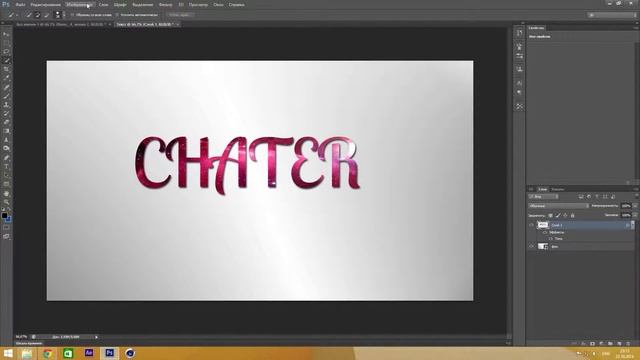Click Subtract from selection mode icon
Image resolution: width=640 pixels, height=360 pixels.
(47, 15)
